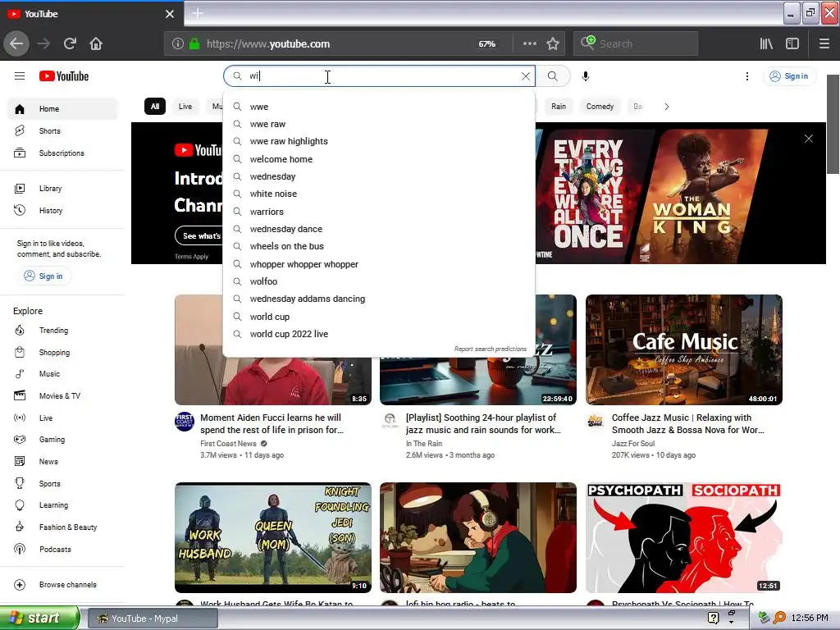Choose the 'wednesday addams dancing' suggestion

click(x=379, y=299)
